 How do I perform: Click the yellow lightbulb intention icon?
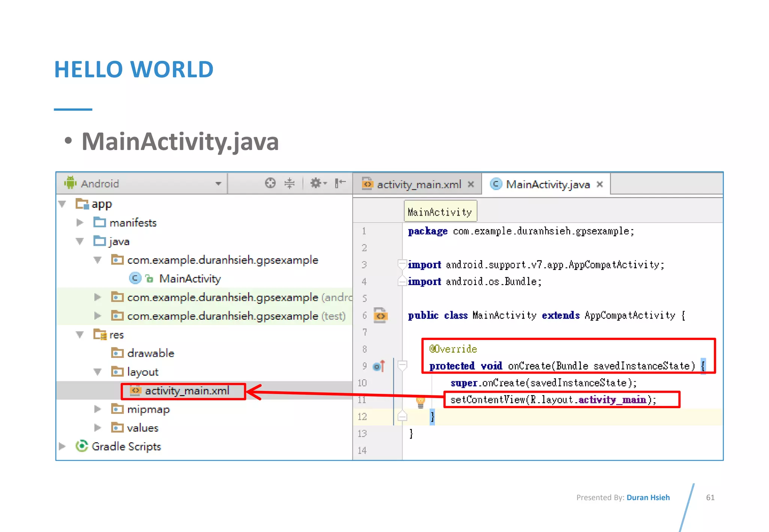pos(421,401)
